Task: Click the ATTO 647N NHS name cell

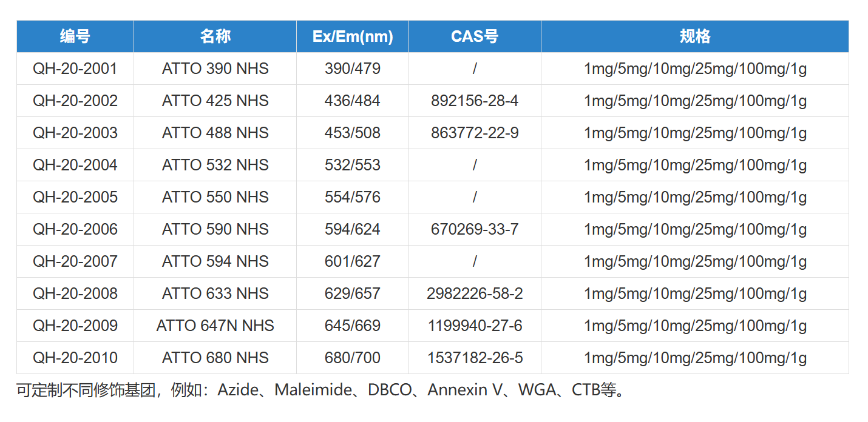Action: (215, 326)
